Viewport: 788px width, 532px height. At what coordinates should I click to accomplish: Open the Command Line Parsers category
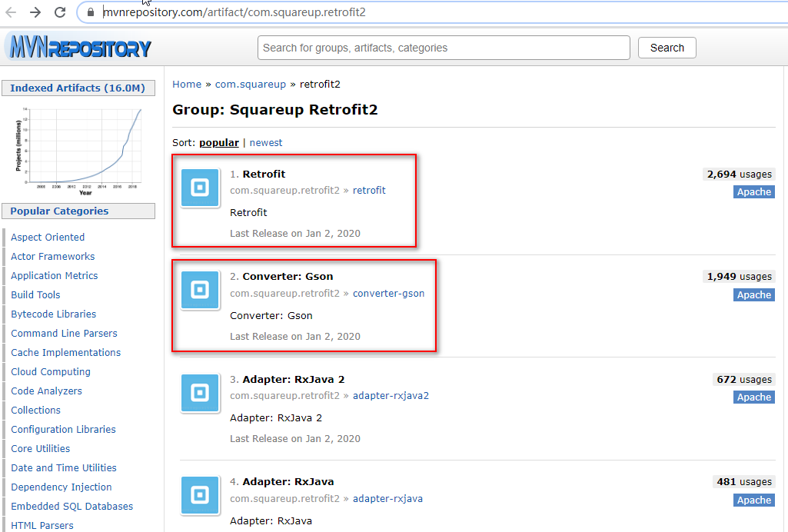click(64, 334)
